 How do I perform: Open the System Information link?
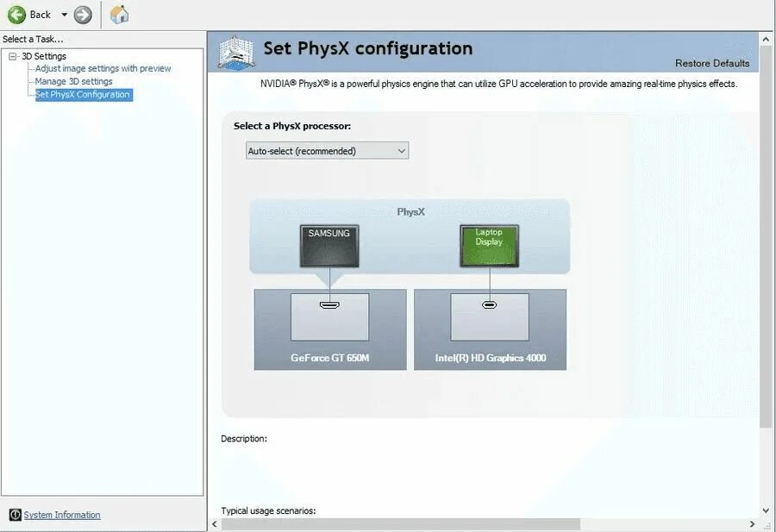pyautogui.click(x=62, y=515)
